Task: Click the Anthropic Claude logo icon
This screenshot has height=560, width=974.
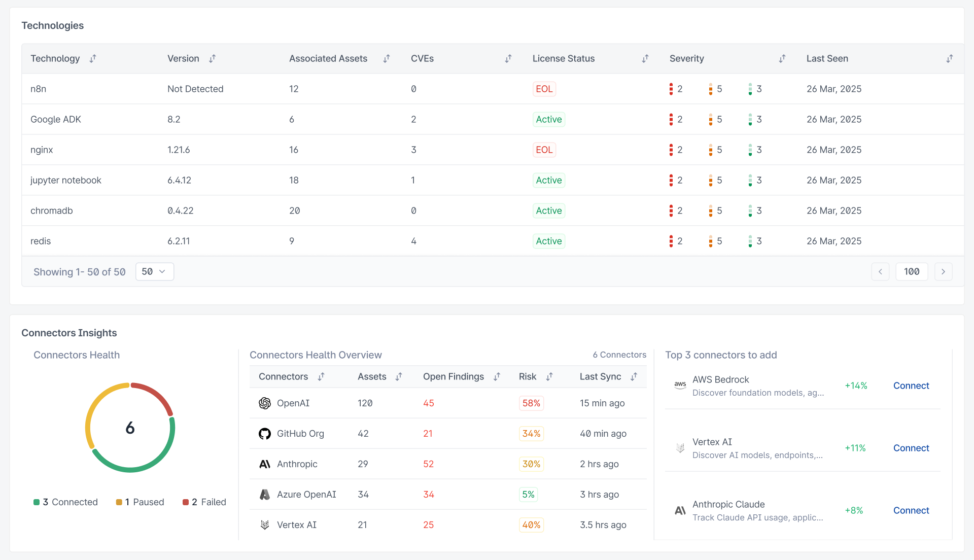Action: (x=680, y=511)
